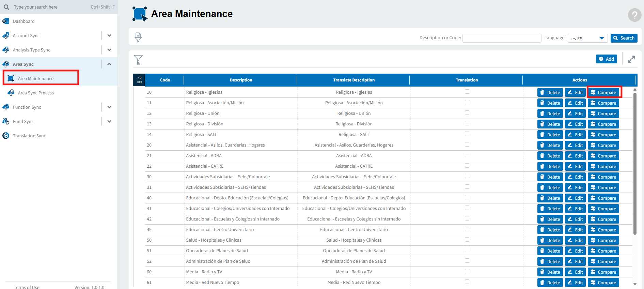Click the pin icon beside search panel
Viewport: 644px width, 289px height.
(x=138, y=37)
